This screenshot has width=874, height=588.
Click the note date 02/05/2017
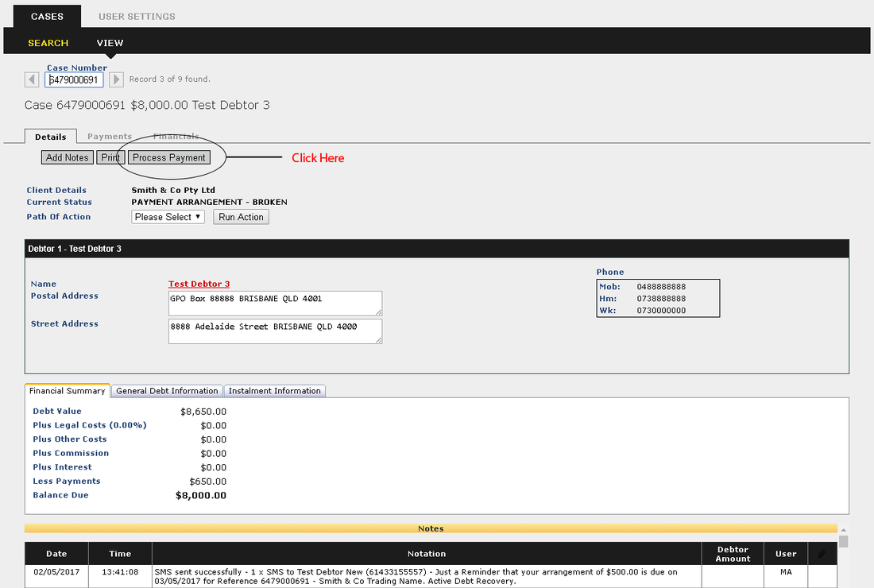(56, 572)
